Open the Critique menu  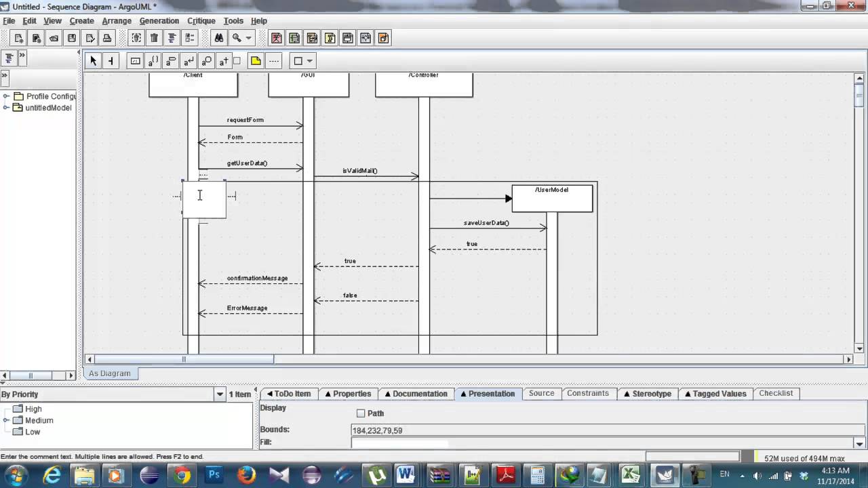click(x=201, y=21)
